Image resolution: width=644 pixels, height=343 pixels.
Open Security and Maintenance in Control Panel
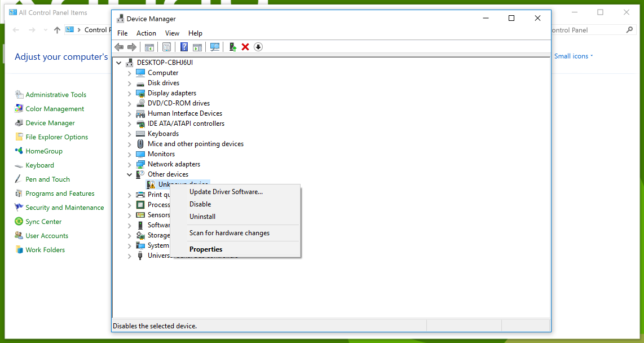click(64, 208)
